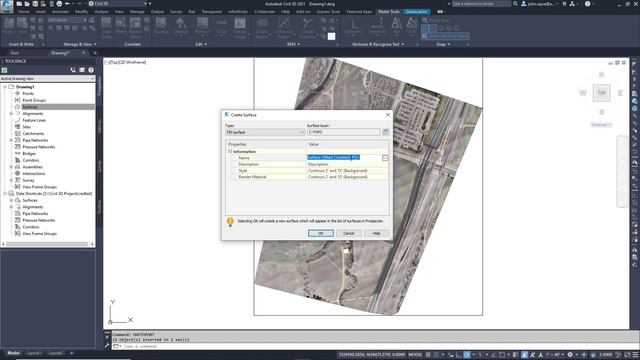Open the Autodesk App Store cart icon
The image size is (640, 360).
[x=564, y=4]
